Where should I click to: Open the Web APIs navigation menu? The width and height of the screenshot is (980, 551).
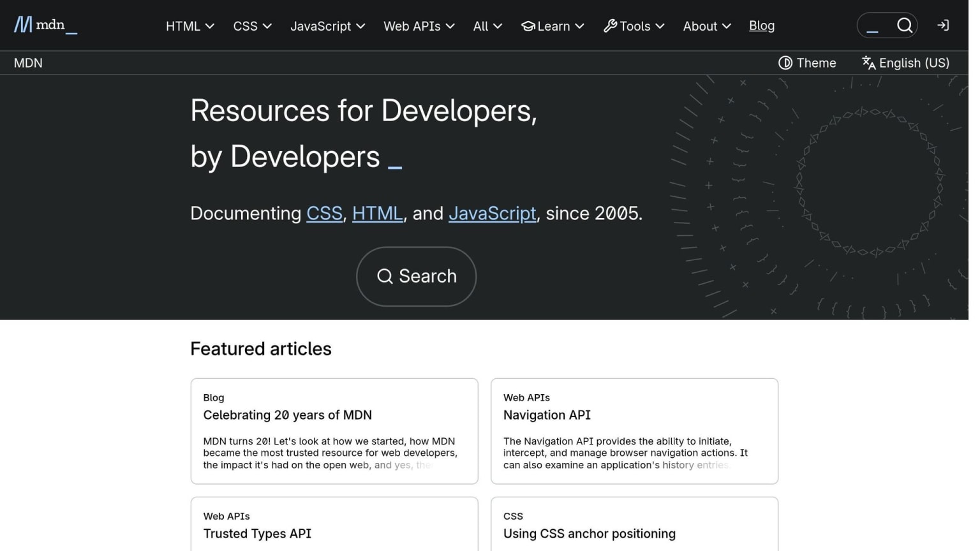[419, 26]
